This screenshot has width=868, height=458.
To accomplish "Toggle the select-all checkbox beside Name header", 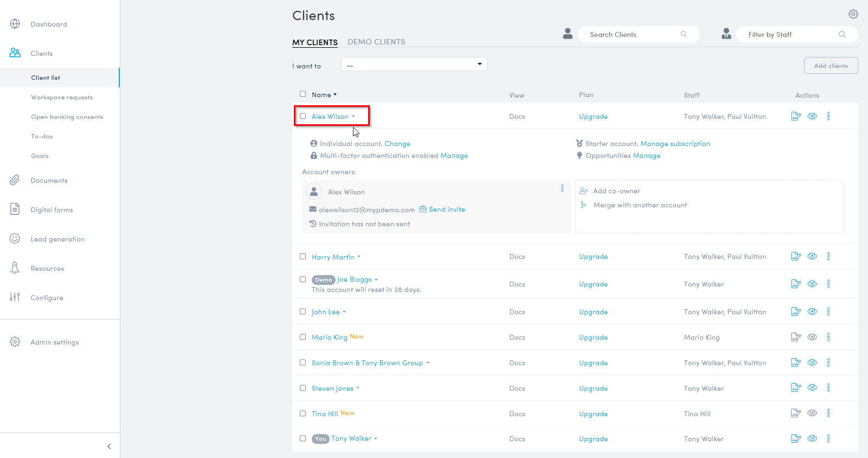I will coord(303,94).
